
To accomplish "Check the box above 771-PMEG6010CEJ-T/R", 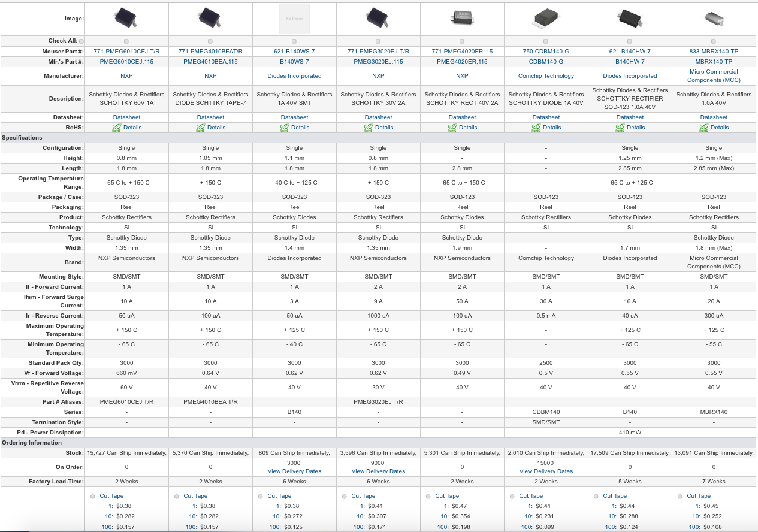I will pyautogui.click(x=126, y=41).
